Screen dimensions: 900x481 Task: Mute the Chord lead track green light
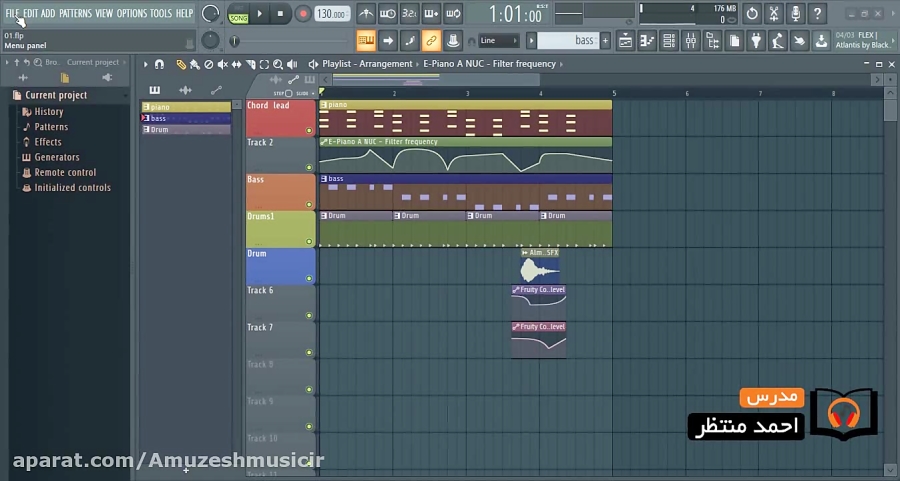pos(309,131)
